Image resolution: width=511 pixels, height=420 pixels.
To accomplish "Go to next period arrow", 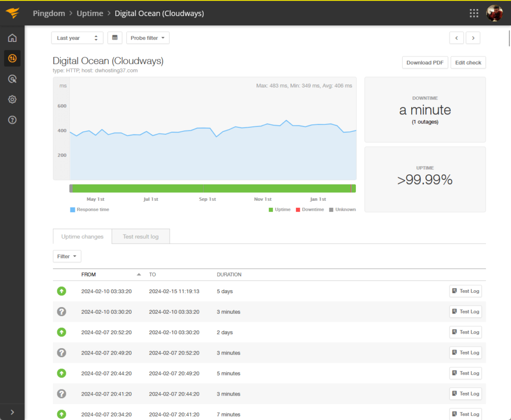I will coord(473,38).
